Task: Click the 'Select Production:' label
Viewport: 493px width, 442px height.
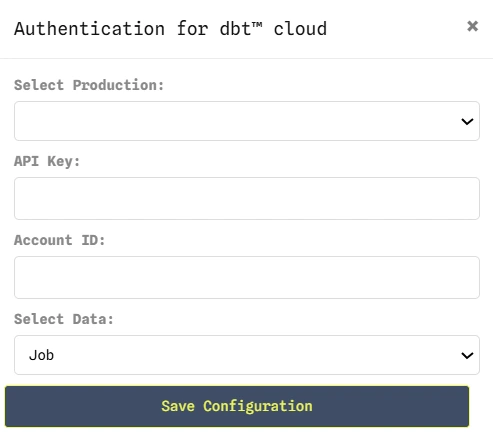Action: coord(89,85)
